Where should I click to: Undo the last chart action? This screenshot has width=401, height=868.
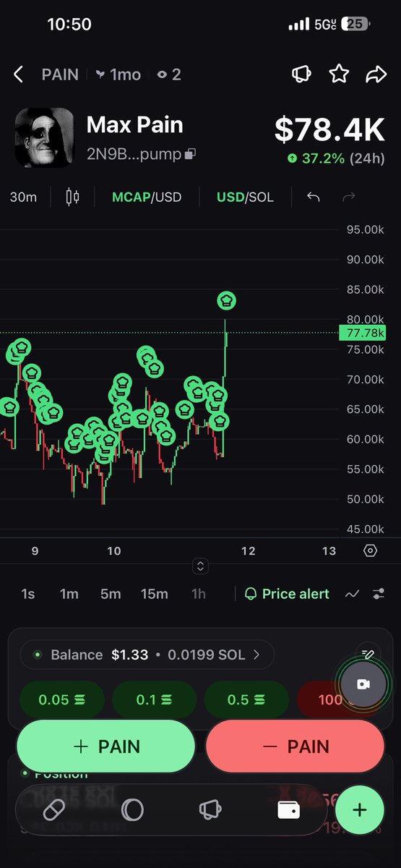(x=313, y=197)
